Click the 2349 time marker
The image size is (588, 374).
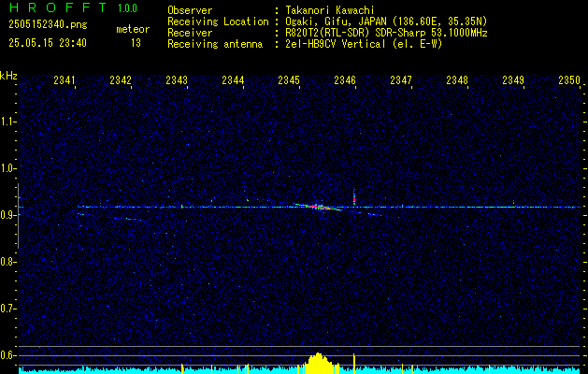pos(513,79)
